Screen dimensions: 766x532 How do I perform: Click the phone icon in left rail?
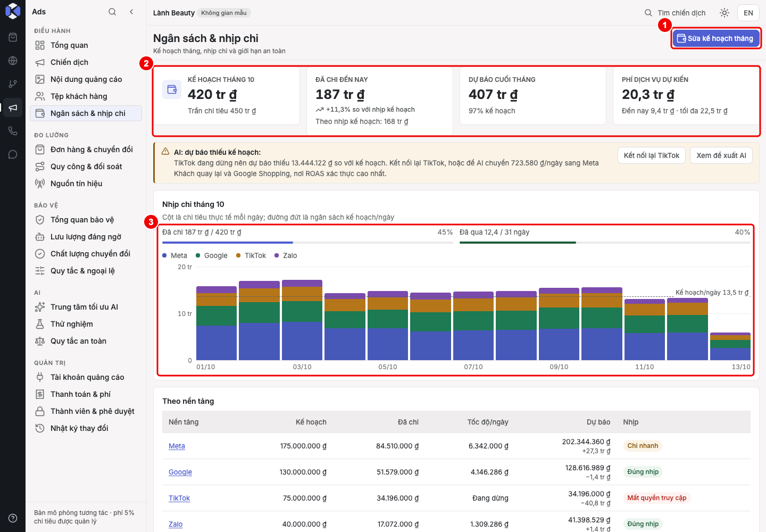pyautogui.click(x=13, y=131)
